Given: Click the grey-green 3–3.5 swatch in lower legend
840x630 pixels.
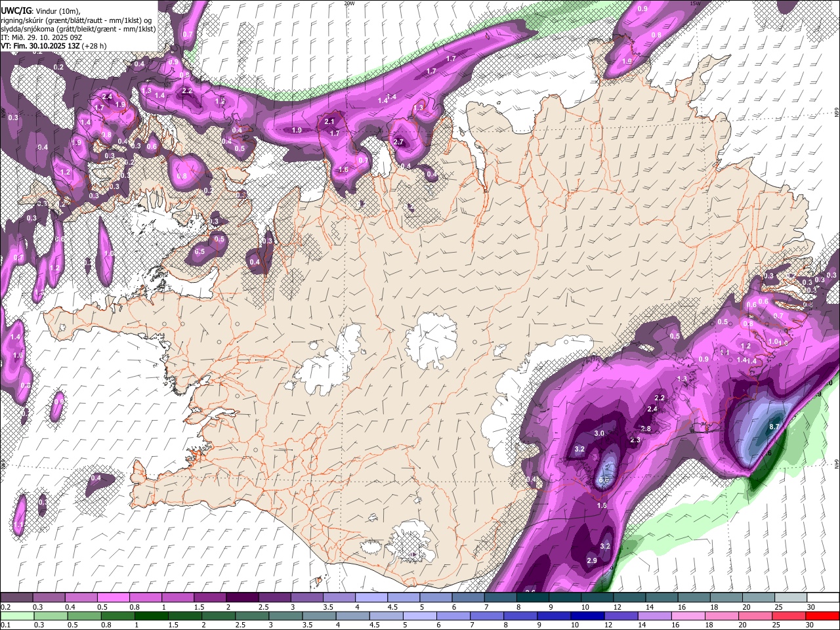Looking at the screenshot, I should pyautogui.click(x=285, y=616).
